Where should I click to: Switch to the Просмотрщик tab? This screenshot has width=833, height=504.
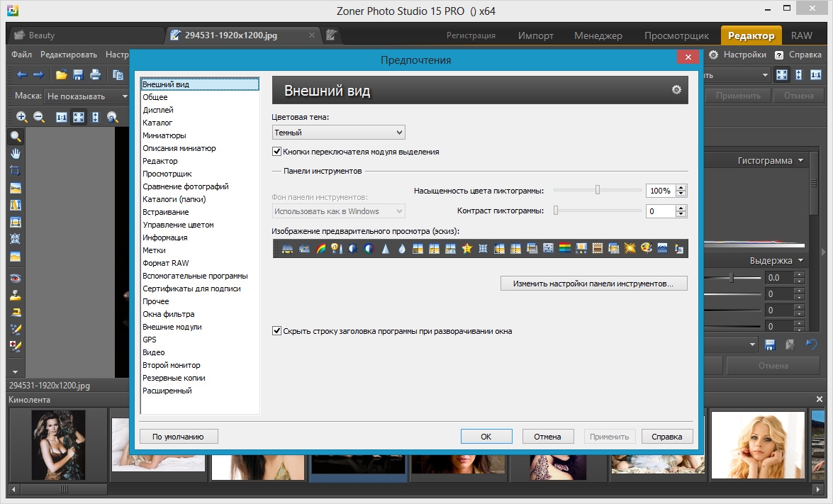tap(676, 35)
